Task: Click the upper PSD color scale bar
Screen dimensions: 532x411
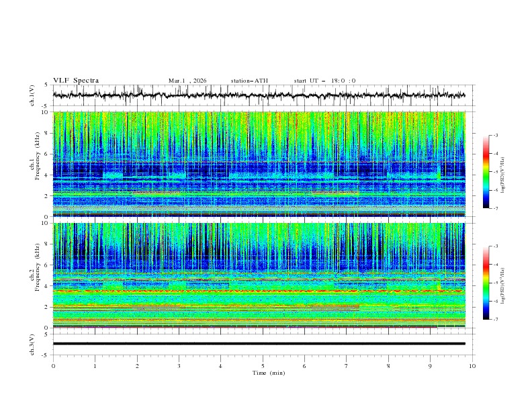Action: tap(486, 172)
